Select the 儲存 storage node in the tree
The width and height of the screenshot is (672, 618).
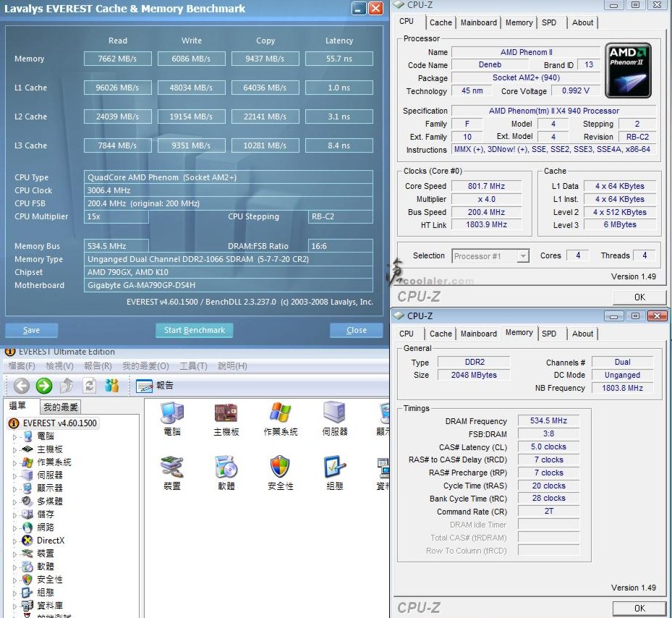[x=45, y=515]
